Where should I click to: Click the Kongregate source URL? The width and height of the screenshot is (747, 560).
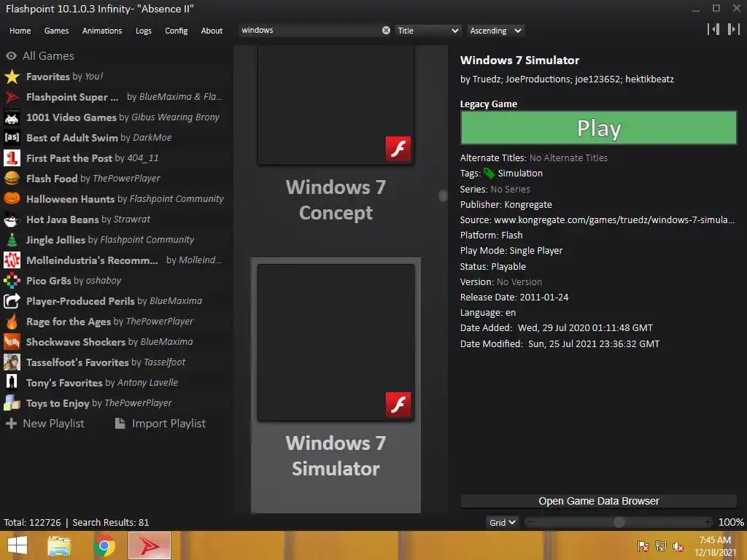tap(614, 220)
